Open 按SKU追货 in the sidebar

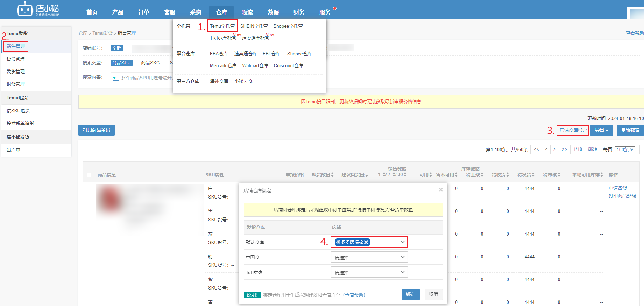pyautogui.click(x=36, y=111)
